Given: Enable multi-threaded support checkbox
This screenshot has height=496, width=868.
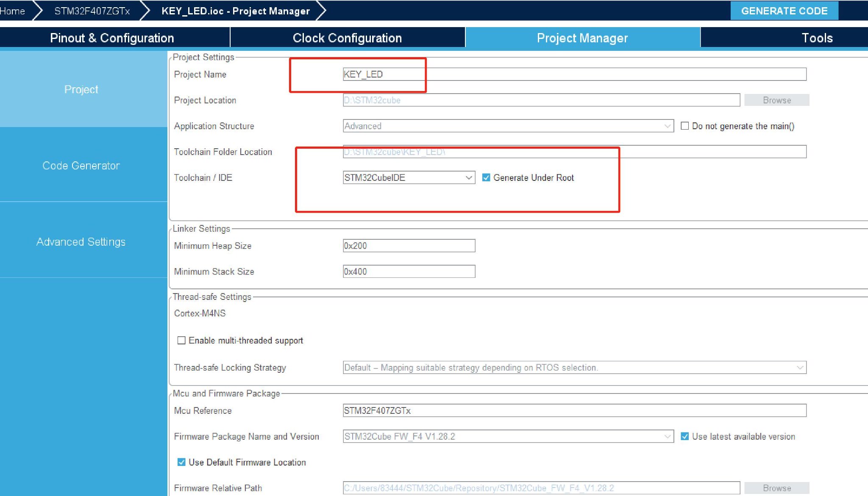Looking at the screenshot, I should click(181, 341).
